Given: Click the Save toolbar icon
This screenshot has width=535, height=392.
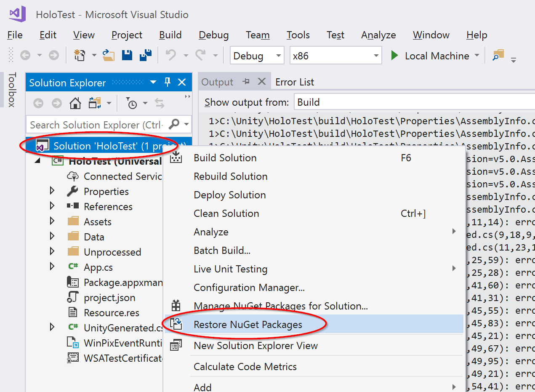Looking at the screenshot, I should pos(127,55).
